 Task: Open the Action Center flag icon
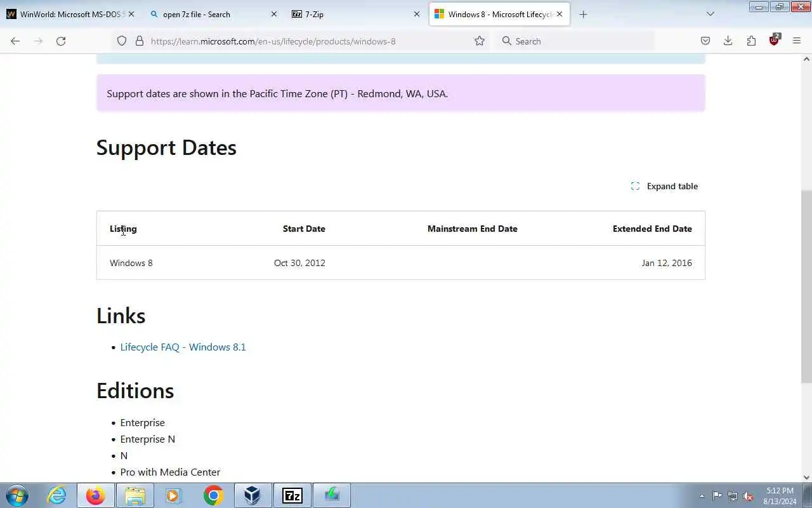pos(717,496)
